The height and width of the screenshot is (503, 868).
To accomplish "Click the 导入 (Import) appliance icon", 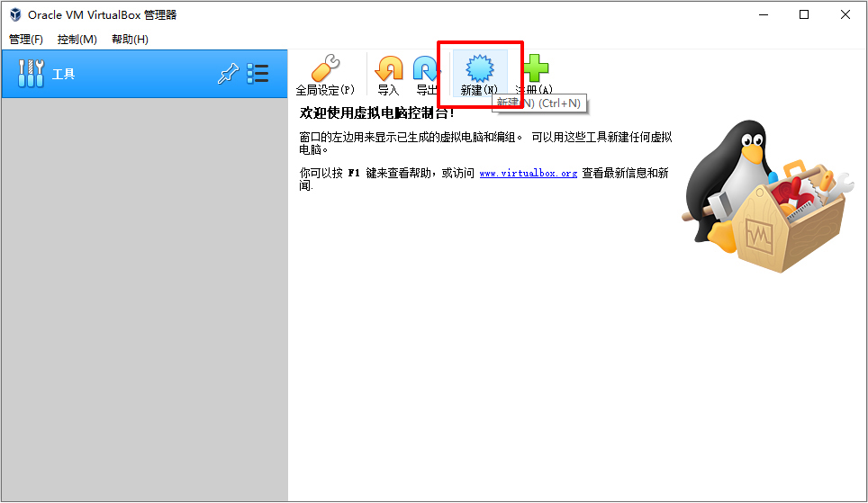I will (389, 69).
